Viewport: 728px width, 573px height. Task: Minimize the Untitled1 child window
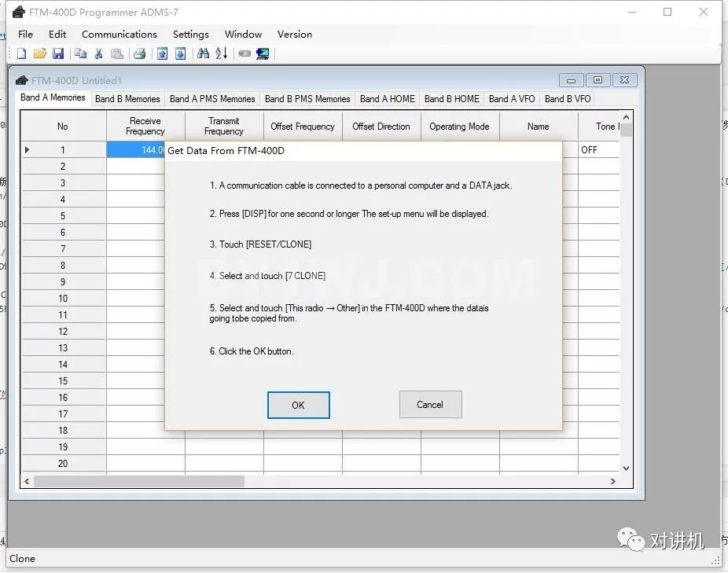pos(571,80)
